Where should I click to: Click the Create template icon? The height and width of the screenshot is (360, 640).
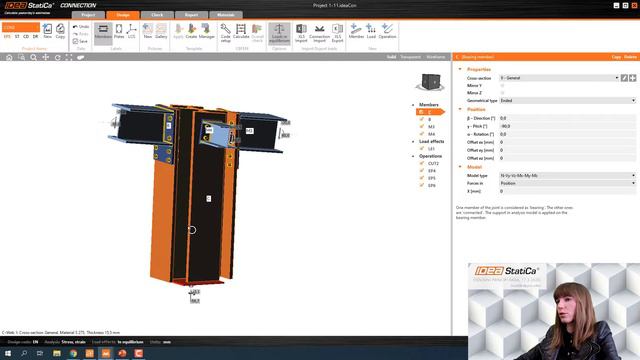coord(191,31)
